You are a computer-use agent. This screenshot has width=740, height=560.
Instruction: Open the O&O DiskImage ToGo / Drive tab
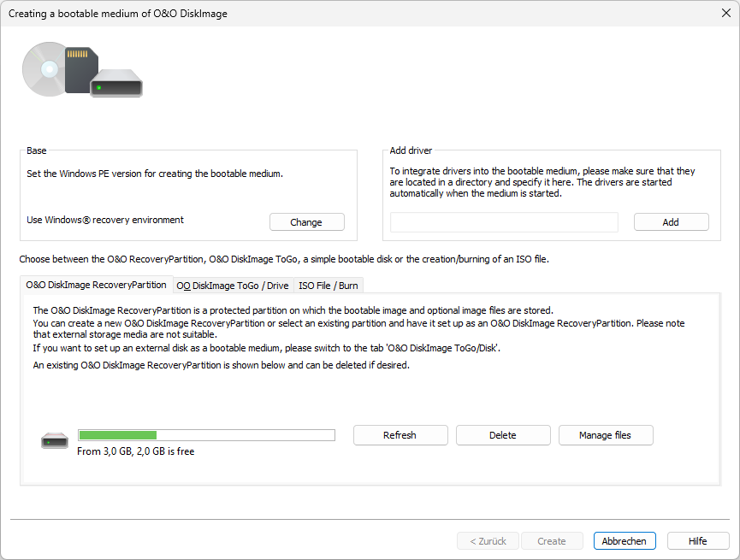pyautogui.click(x=232, y=286)
